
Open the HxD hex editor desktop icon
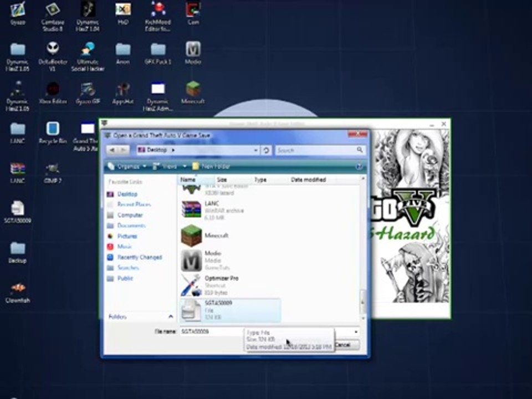[123, 13]
